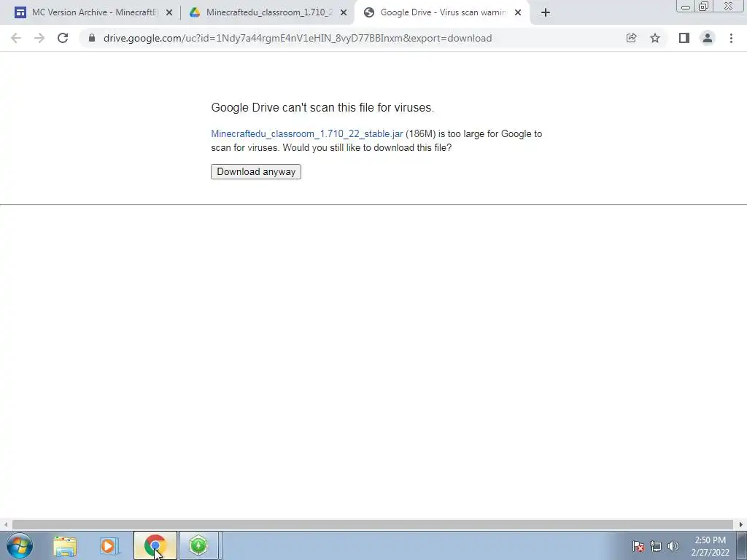Click the address bar URL
747x560 pixels.
[298, 38]
